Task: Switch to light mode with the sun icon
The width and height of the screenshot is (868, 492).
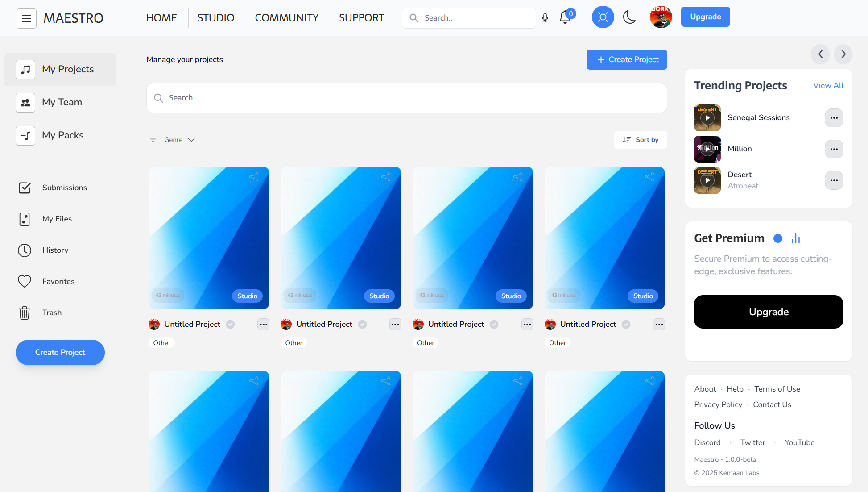Action: (x=603, y=17)
